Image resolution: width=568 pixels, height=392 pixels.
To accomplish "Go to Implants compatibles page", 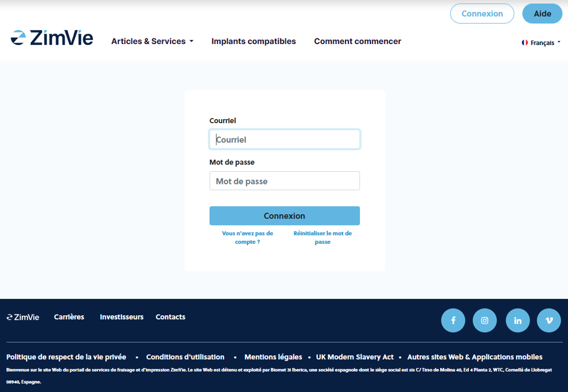I will coord(253,41).
